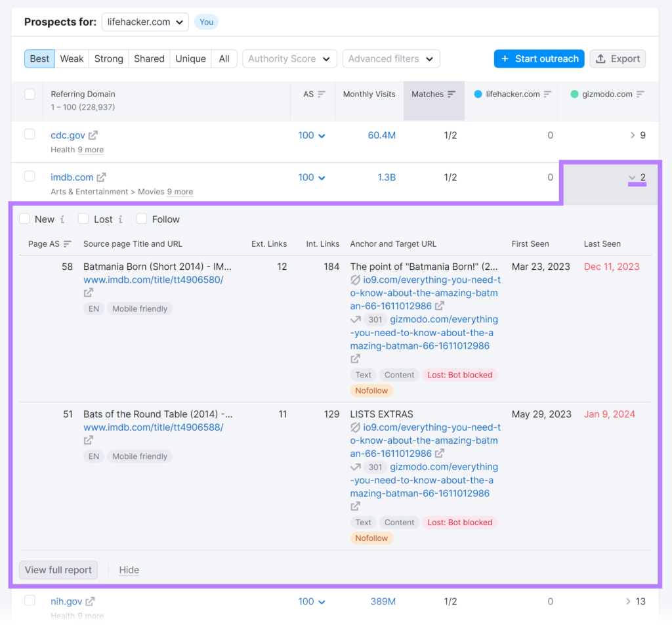Screen dimensions: 672x625
Task: Click '9 more' under imdb.com categories
Action: (180, 192)
